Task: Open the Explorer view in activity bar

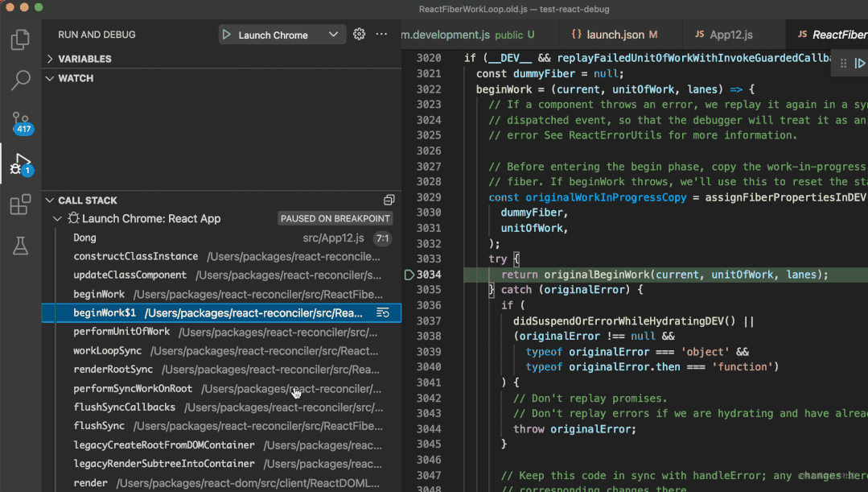Action: click(20, 39)
